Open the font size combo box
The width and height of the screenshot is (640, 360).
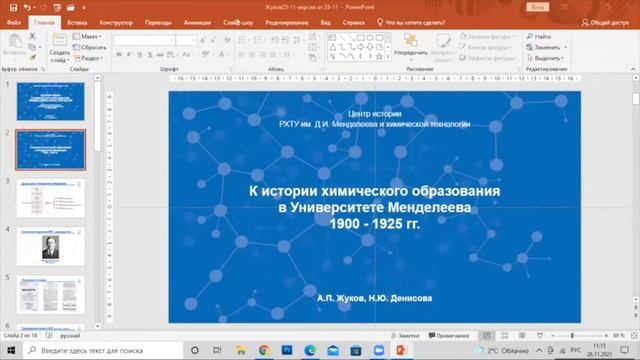tap(186, 40)
